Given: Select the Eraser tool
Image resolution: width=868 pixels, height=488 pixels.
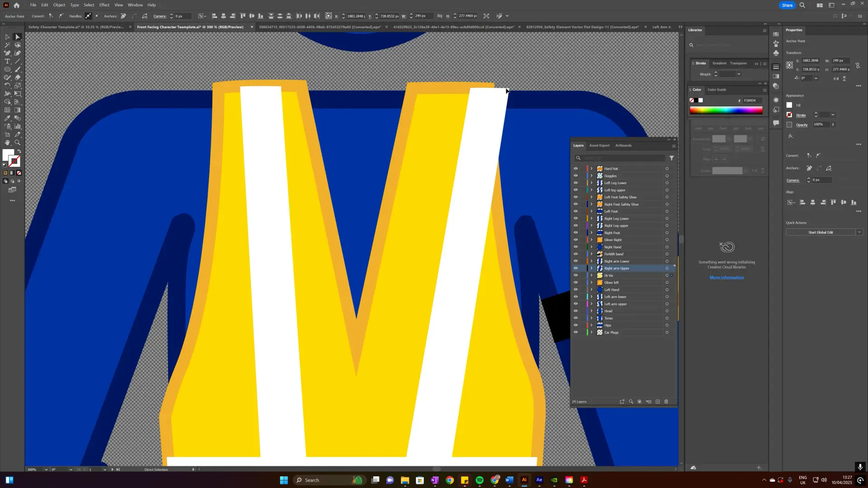Looking at the screenshot, I should [18, 78].
